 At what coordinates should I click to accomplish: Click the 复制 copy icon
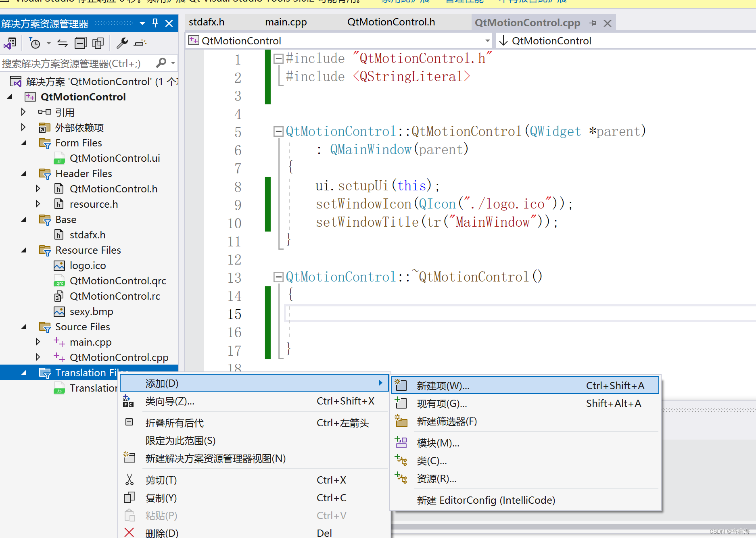tap(129, 498)
